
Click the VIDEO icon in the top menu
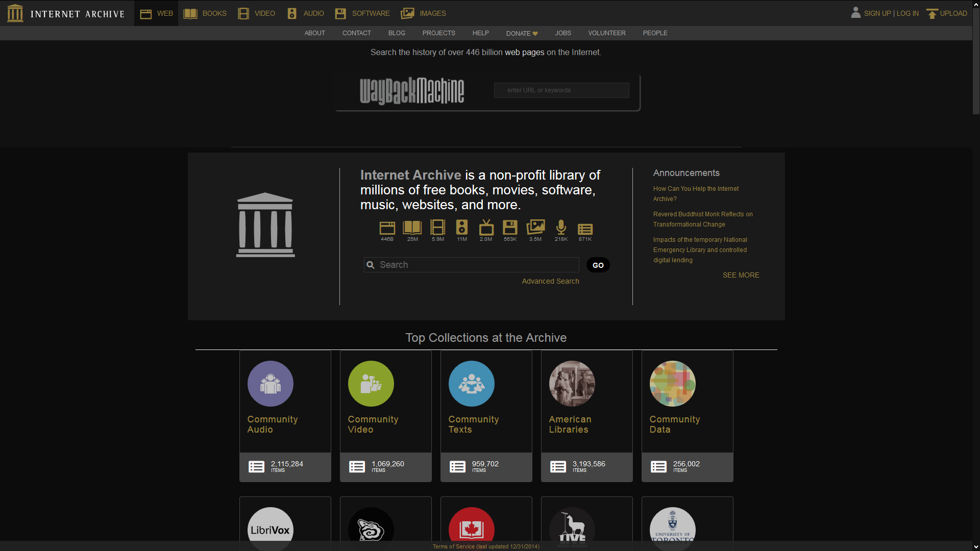[x=243, y=13]
